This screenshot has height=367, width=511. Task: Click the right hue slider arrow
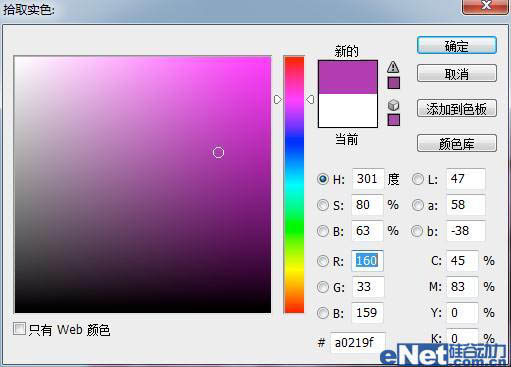click(x=310, y=99)
